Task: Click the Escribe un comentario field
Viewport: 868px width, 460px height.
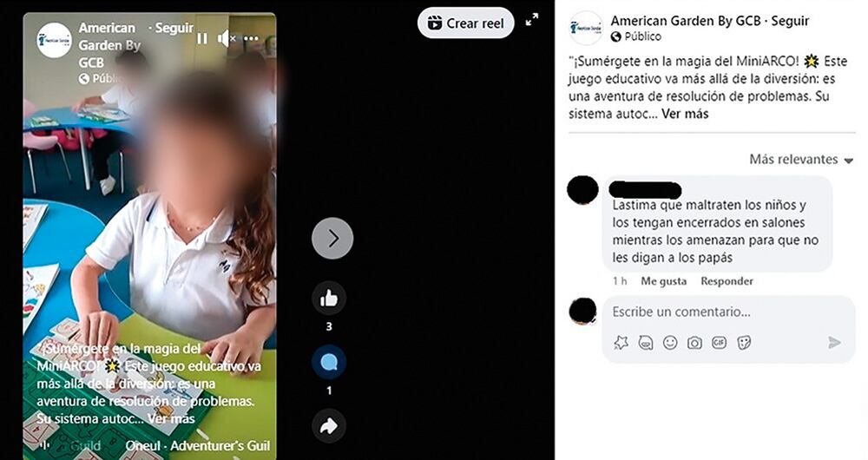Action: tap(728, 312)
